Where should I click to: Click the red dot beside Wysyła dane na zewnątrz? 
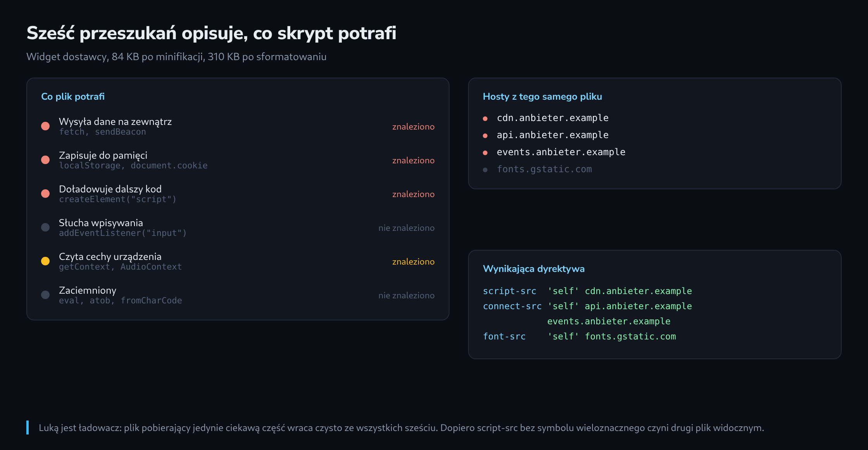pyautogui.click(x=45, y=126)
